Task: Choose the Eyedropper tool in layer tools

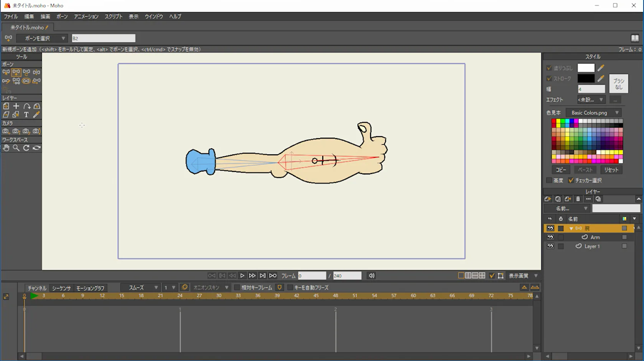Action: coord(36,115)
